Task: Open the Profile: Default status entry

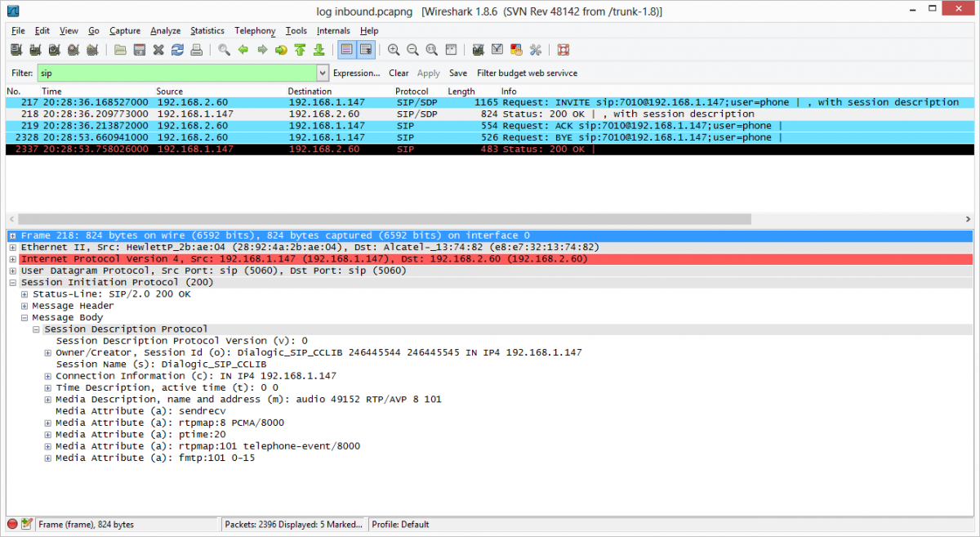Action: coord(399,524)
